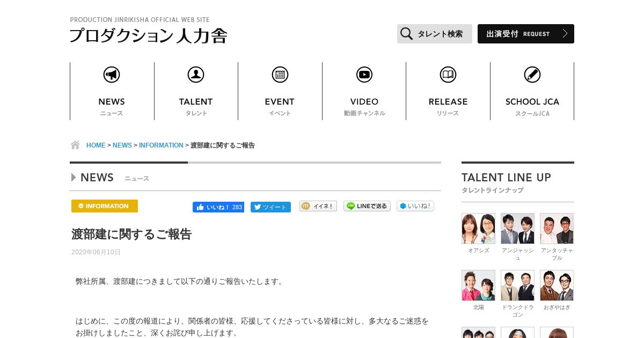644x338 pixels.
Task: Click the LINEで送る button
Action: point(367,206)
